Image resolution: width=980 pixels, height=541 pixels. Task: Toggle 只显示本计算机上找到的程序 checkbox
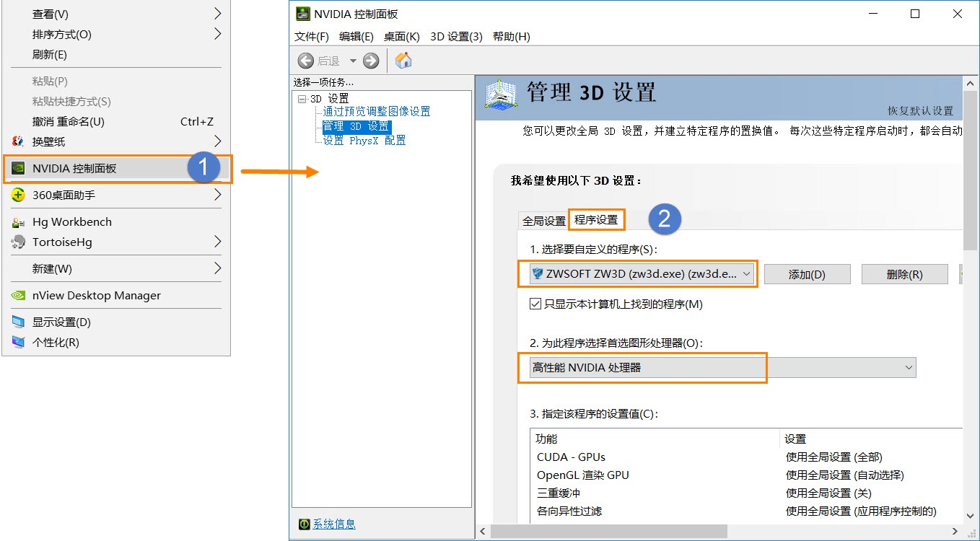tap(535, 304)
